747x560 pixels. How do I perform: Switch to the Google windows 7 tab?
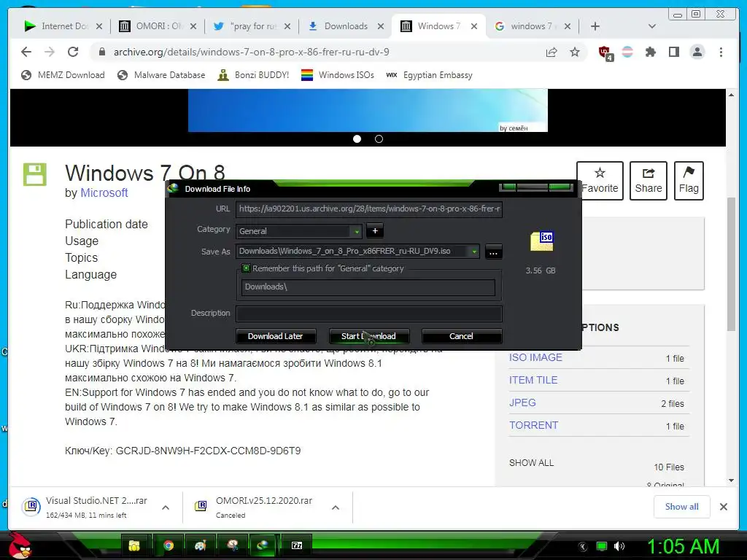[x=533, y=26]
